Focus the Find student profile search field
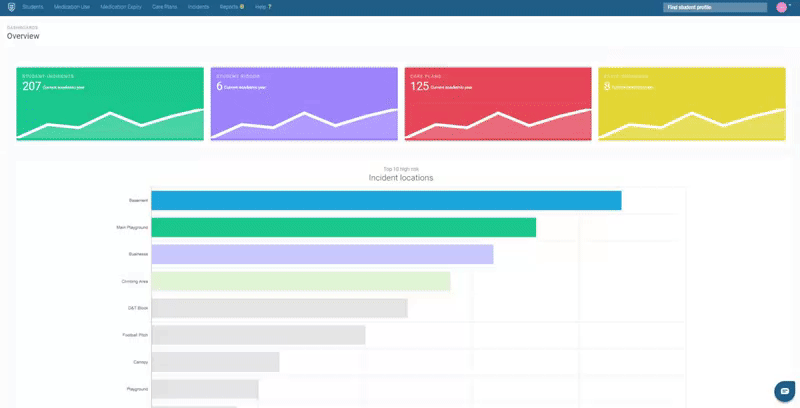800x408 pixels. click(715, 7)
